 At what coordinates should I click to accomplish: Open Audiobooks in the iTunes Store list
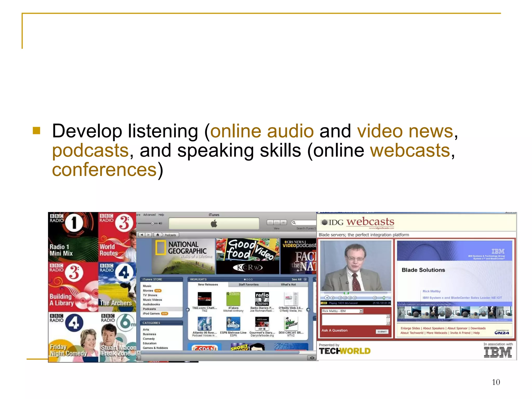[151, 304]
